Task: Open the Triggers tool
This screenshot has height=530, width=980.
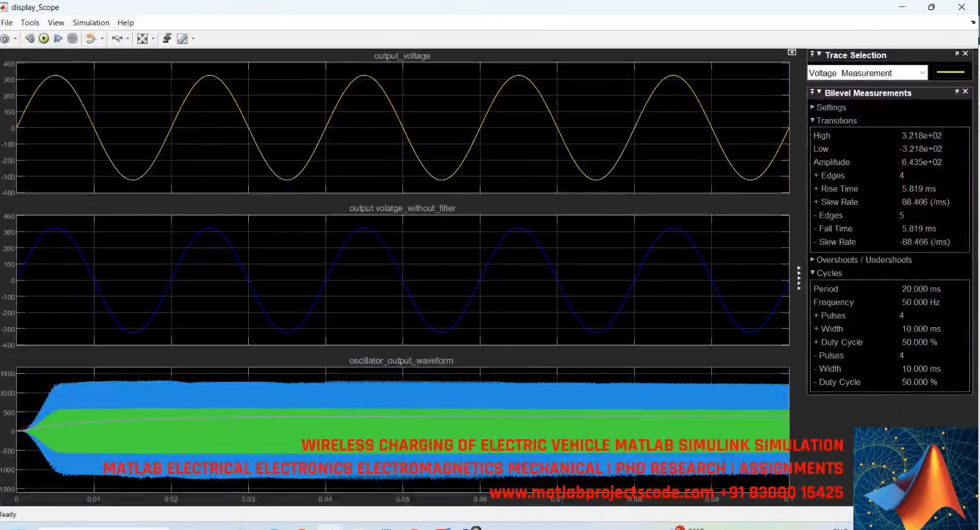Action: point(167,38)
